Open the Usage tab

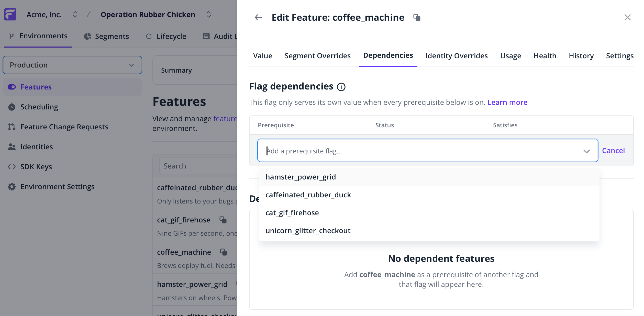tap(510, 56)
